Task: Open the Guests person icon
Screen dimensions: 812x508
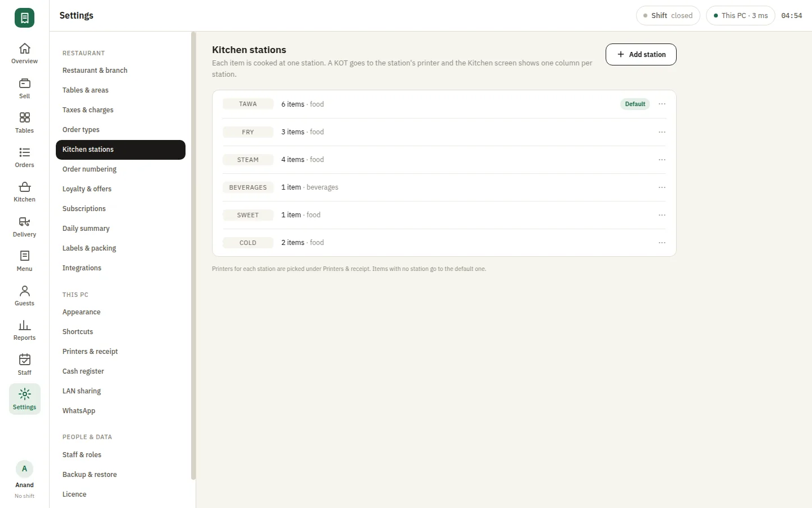Action: (24, 291)
